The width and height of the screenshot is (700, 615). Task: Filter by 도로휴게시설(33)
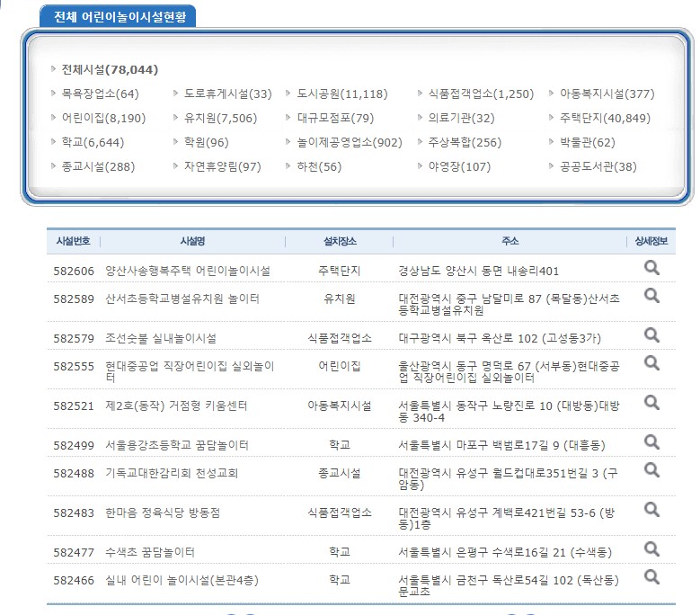[227, 94]
